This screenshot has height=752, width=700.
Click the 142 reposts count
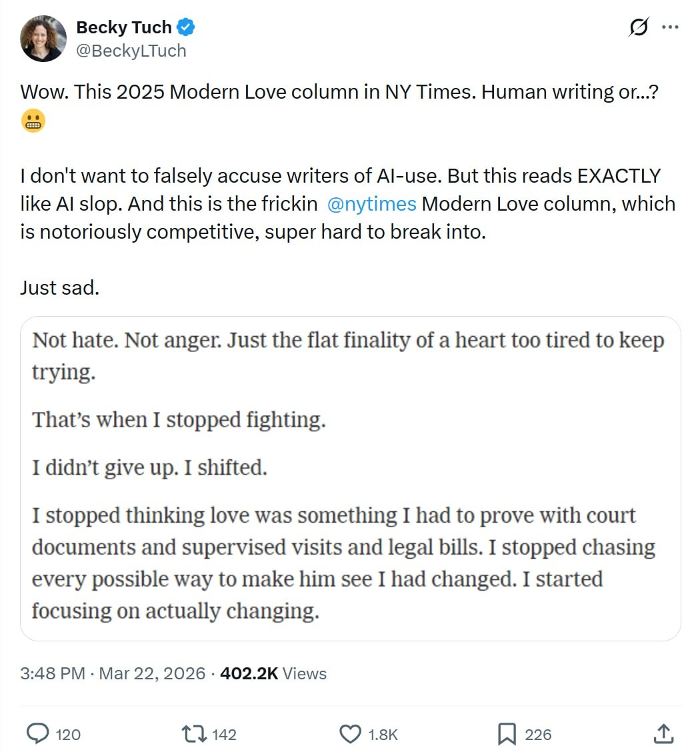click(224, 735)
